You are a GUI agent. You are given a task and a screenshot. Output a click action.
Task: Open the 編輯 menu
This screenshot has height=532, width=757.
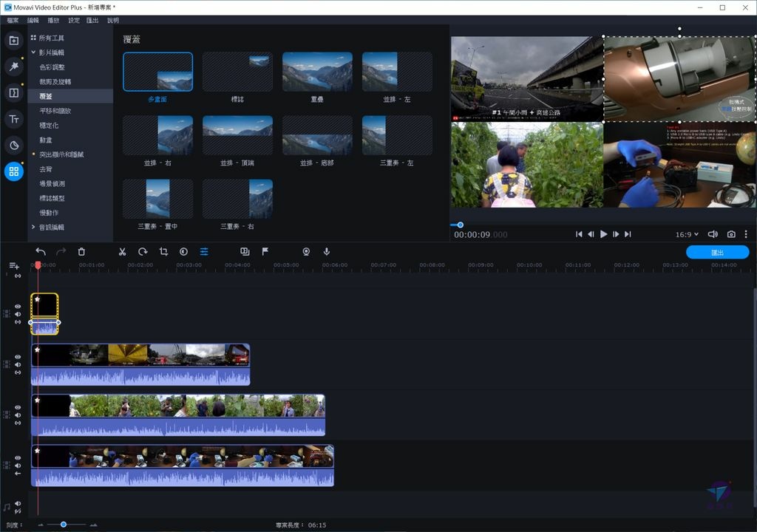pyautogui.click(x=33, y=20)
